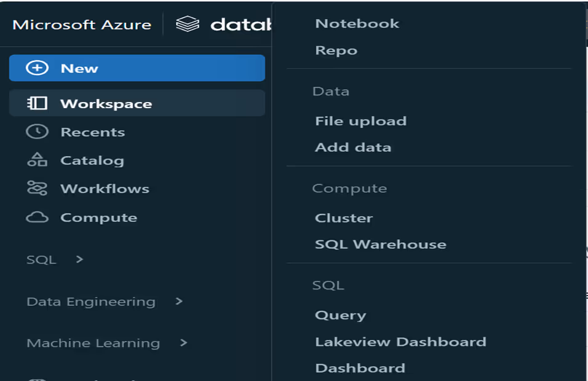Click the Machine Learning section label
The height and width of the screenshot is (381, 588).
point(93,343)
